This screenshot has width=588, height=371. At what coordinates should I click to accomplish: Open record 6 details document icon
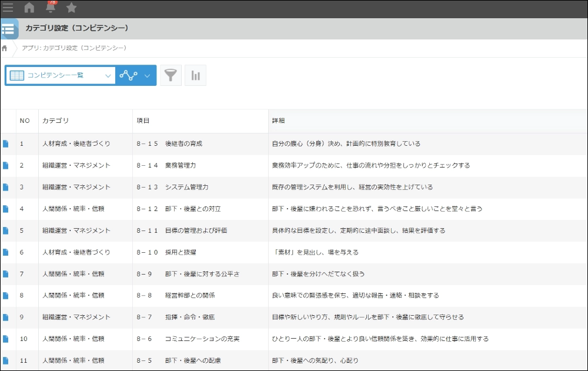point(6,252)
